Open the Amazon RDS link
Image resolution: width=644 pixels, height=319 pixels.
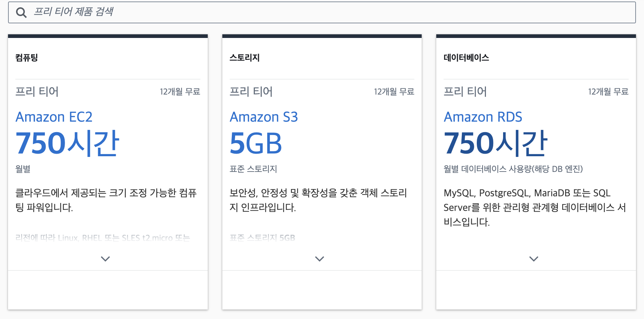(483, 117)
